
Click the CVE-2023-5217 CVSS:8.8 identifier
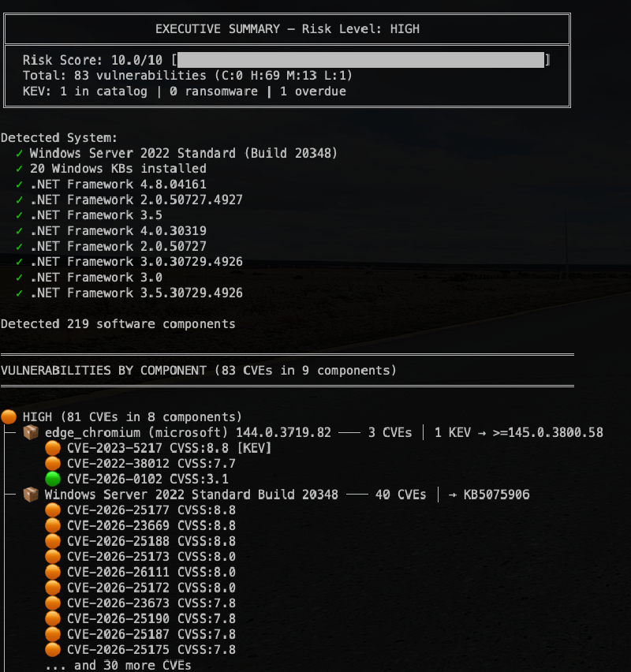(148, 448)
